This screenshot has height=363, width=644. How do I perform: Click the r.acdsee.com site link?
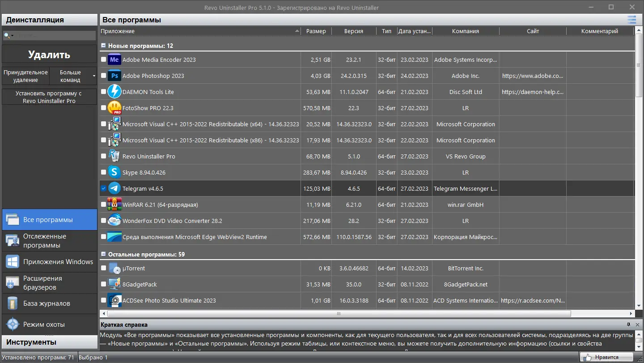(533, 300)
